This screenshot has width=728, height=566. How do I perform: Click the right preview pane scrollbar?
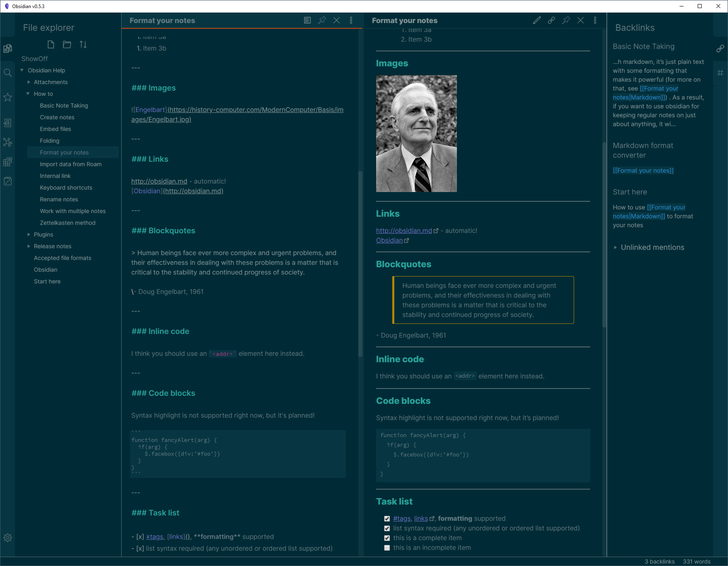(x=604, y=234)
